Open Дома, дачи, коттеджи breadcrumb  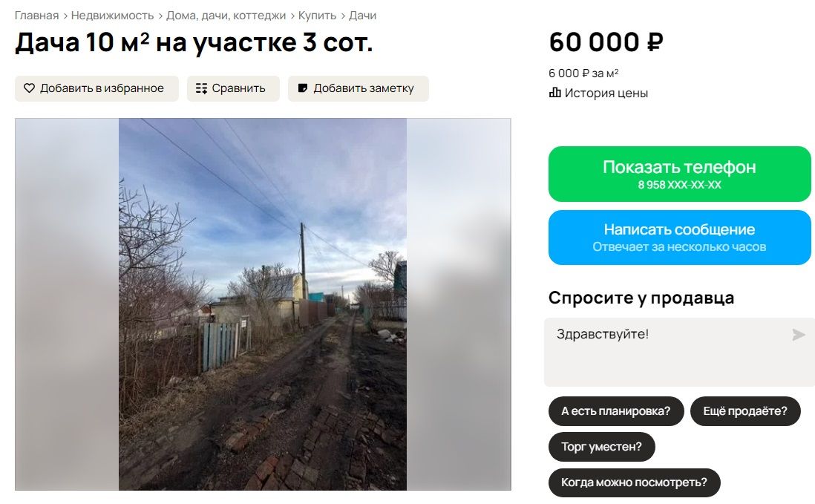[226, 16]
